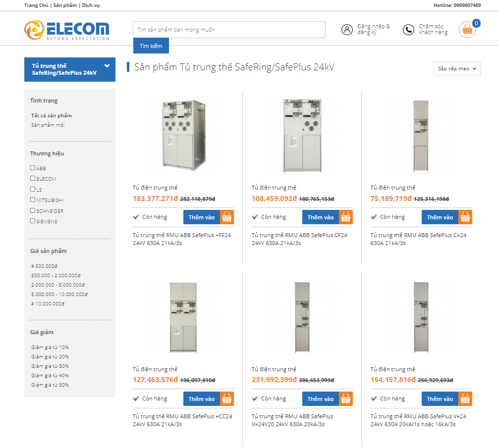Click the basket icon on SafePlus +FF24 Thêm vào button
Image resolution: width=499 pixels, height=448 pixels.
(x=227, y=217)
